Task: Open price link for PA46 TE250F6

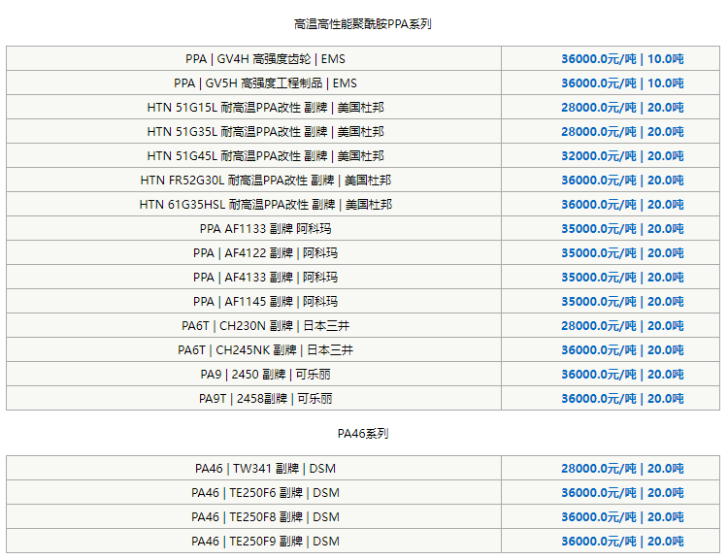Action: [x=622, y=493]
